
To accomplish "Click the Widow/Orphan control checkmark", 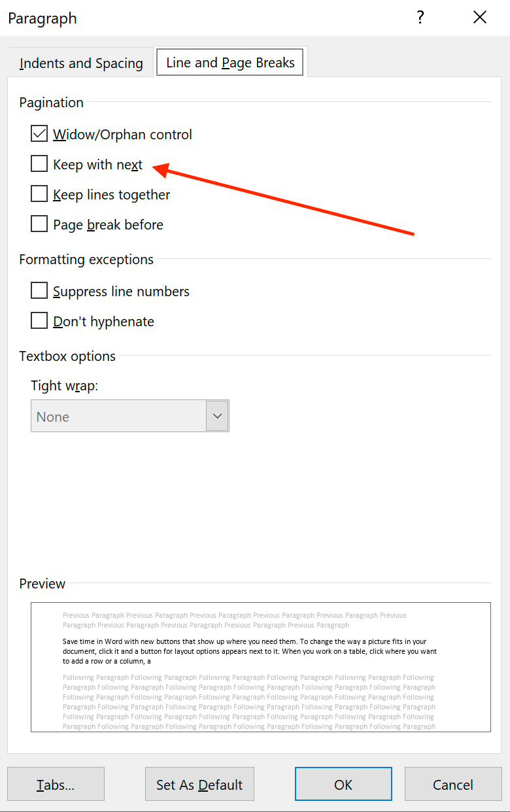I will point(39,133).
